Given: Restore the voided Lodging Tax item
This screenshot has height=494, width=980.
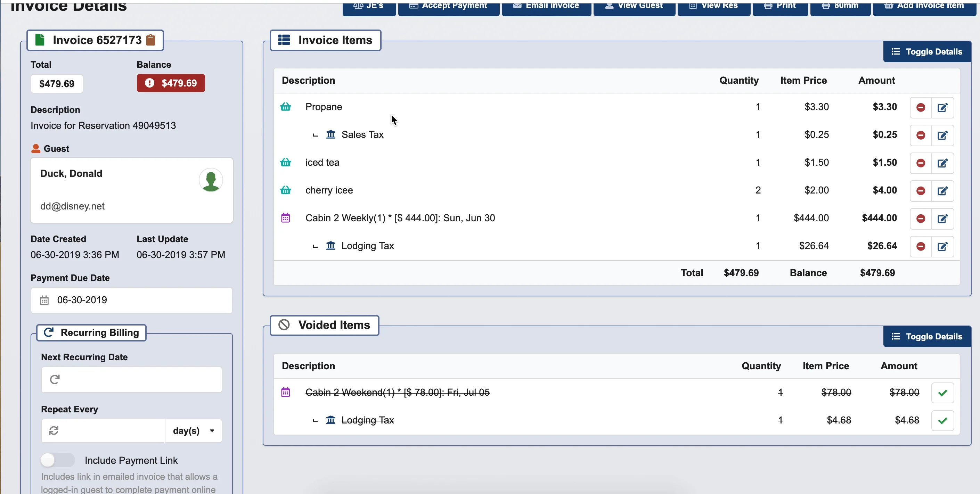Looking at the screenshot, I should coord(943,421).
